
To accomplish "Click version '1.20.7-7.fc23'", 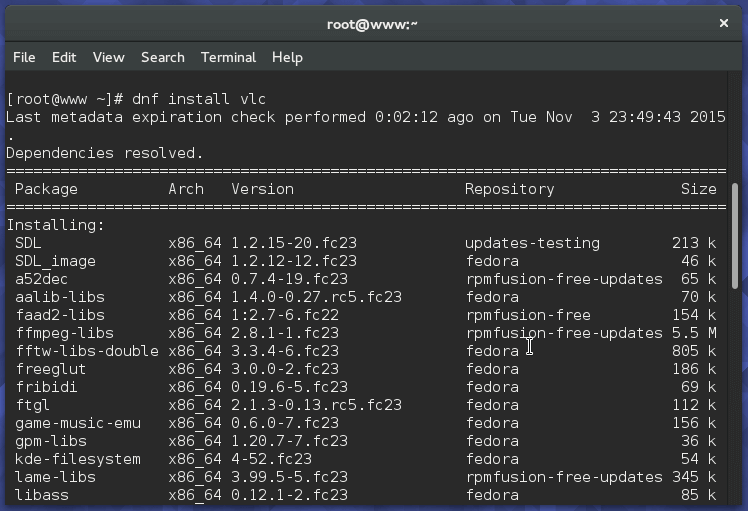I will pos(290,441).
